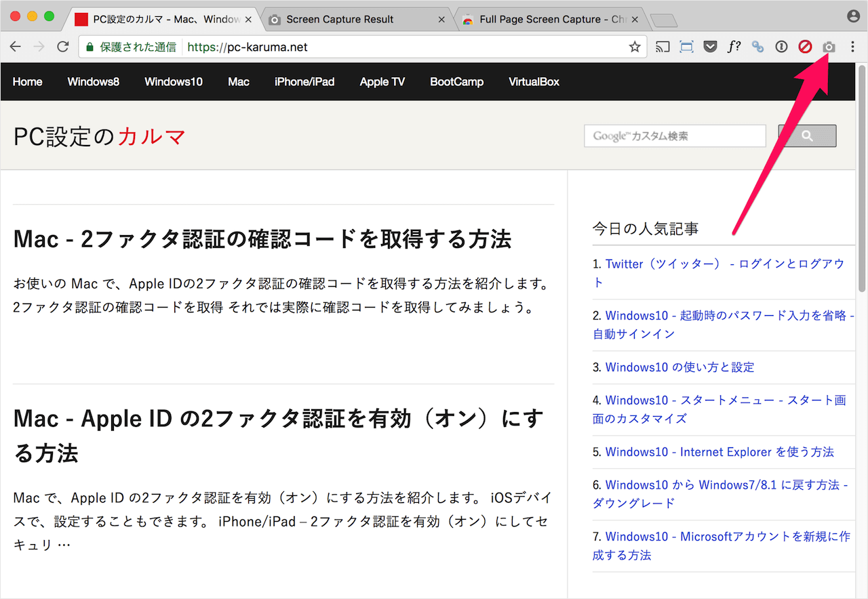The height and width of the screenshot is (599, 868).
Task: Open article Mac - 2ファクタ認証の確認コードを取得する方法
Action: point(262,239)
